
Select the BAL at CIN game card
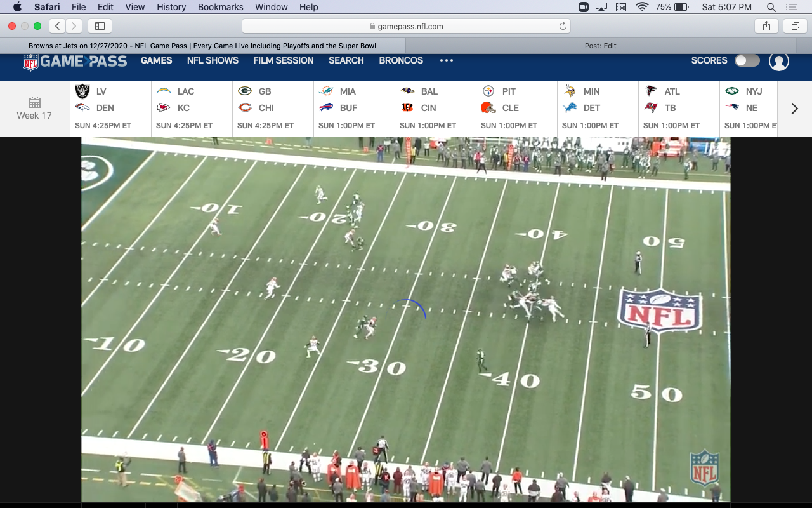click(435, 108)
